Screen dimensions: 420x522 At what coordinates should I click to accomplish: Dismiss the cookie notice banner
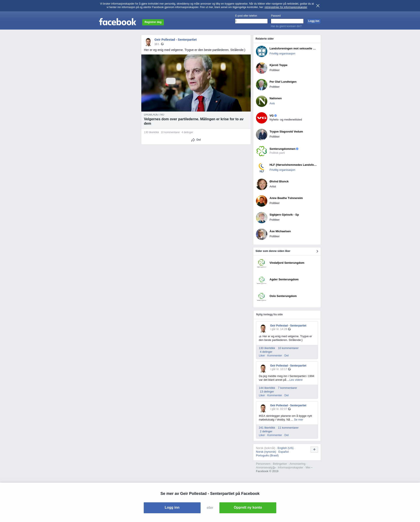318,5
